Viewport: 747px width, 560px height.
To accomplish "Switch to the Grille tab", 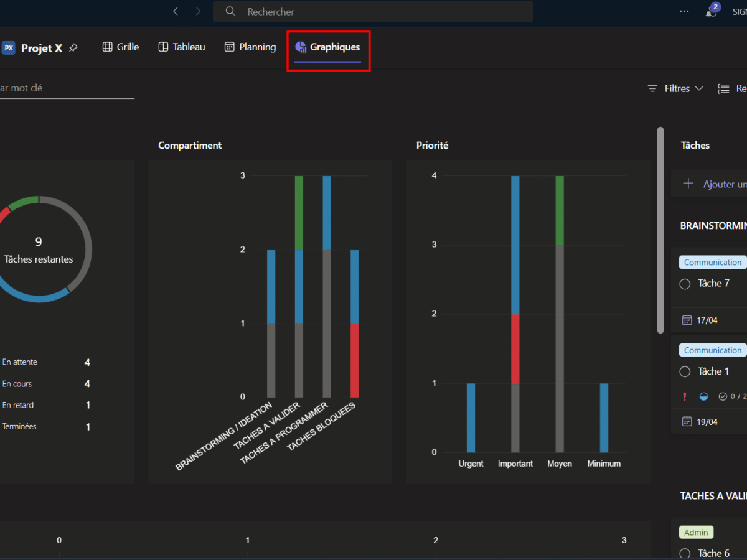I will tap(121, 47).
